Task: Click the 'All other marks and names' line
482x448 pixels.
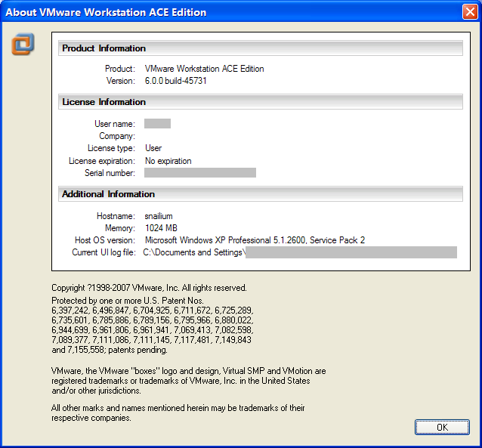Action: pos(178,408)
